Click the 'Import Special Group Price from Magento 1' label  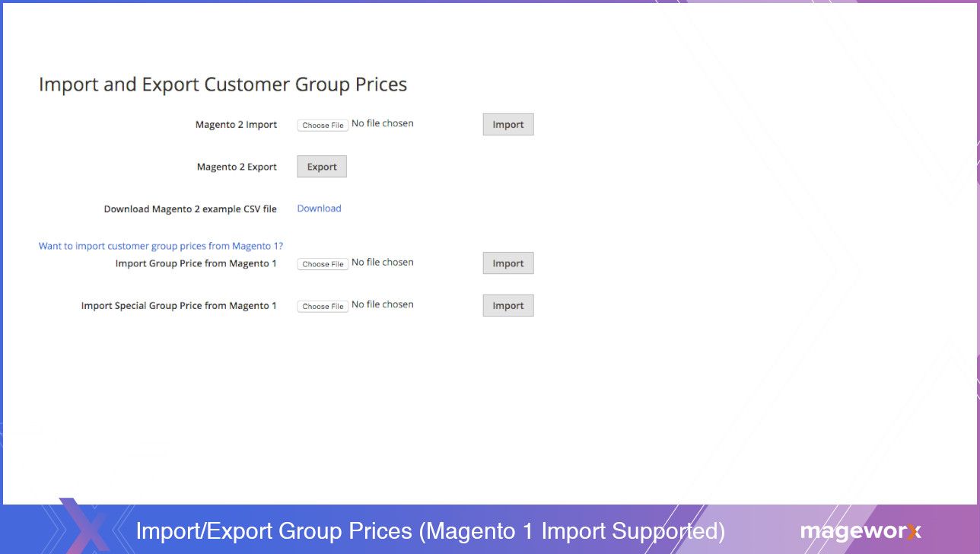point(179,306)
